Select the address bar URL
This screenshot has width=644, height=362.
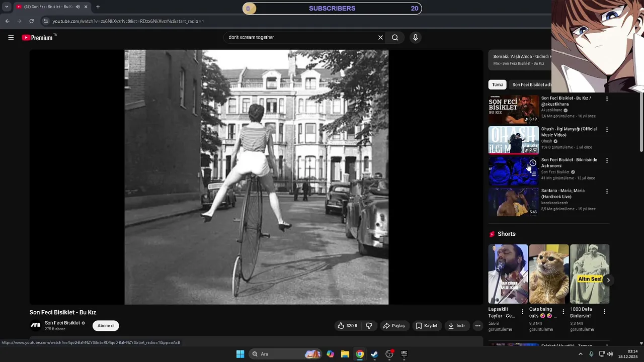click(128, 21)
